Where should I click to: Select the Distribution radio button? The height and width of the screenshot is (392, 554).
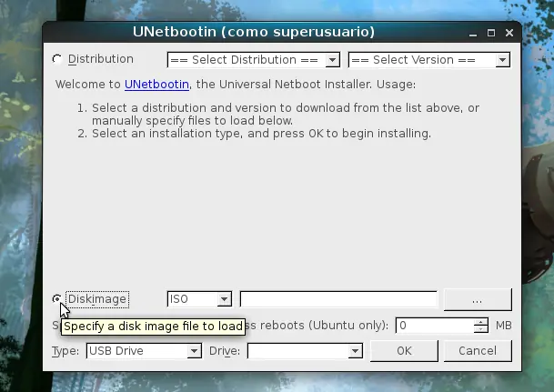click(x=57, y=59)
